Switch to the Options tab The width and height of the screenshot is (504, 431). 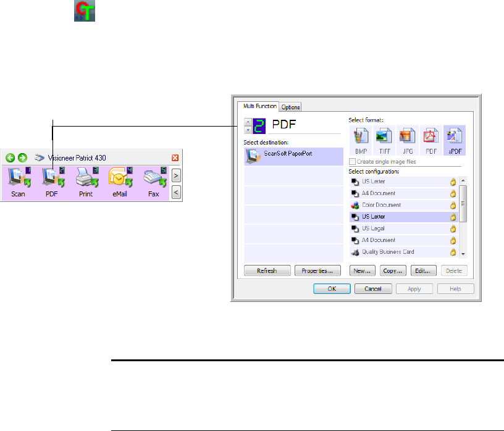(x=290, y=107)
